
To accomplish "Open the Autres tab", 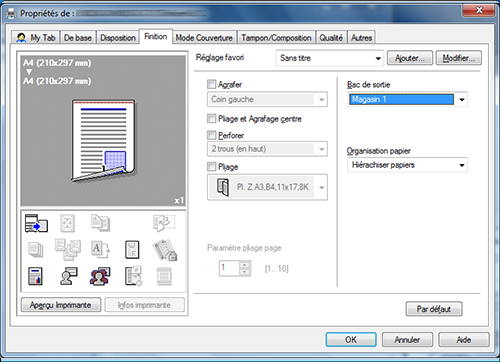I will [361, 38].
